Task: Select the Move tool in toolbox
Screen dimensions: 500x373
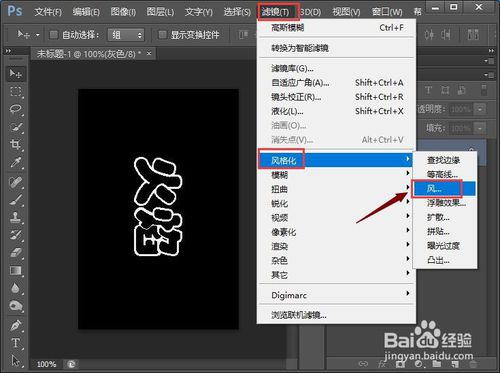Action: pyautogui.click(x=15, y=73)
